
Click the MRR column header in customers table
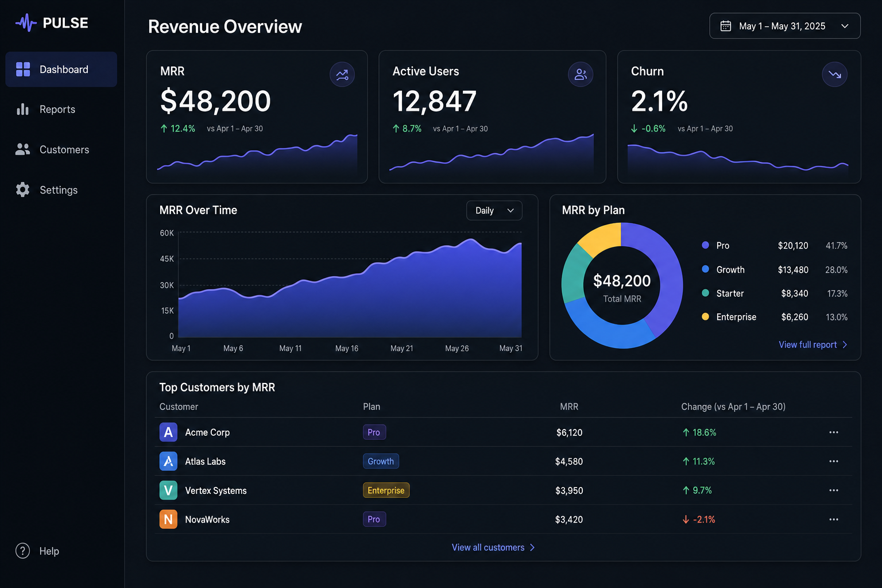[569, 407]
